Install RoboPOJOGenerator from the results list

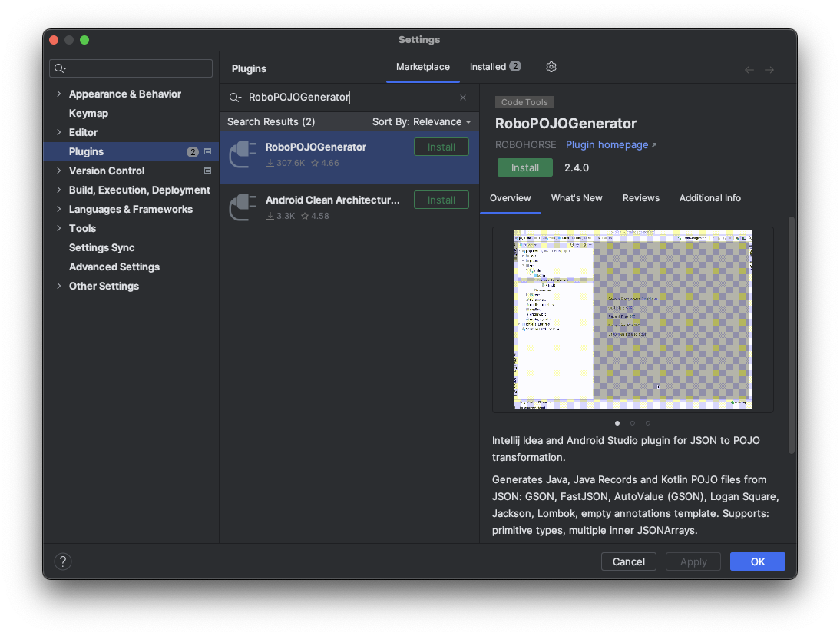point(441,147)
